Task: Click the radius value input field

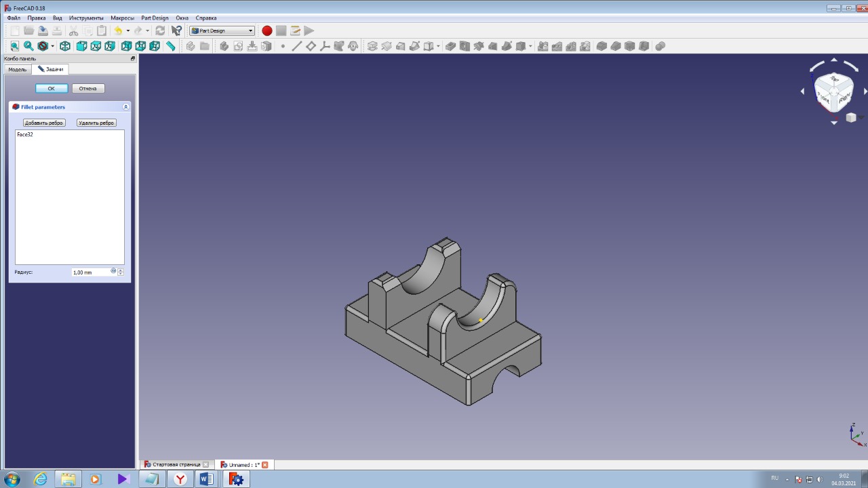Action: (x=91, y=272)
